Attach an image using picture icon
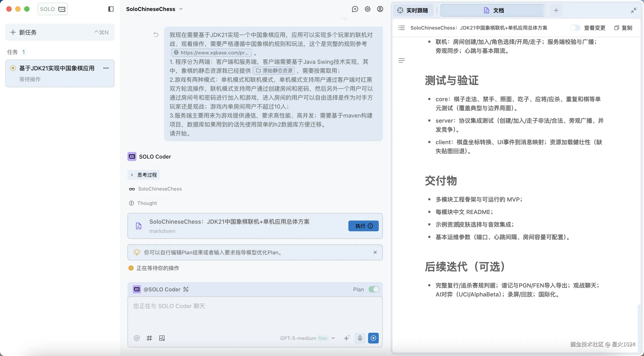This screenshot has width=644, height=356. coord(162,338)
